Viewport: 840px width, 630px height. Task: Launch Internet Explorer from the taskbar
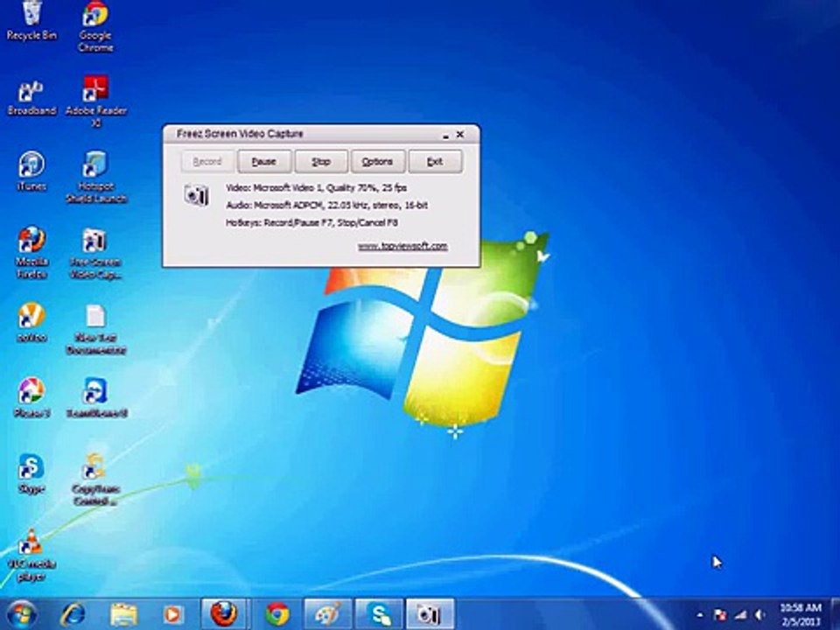[73, 614]
